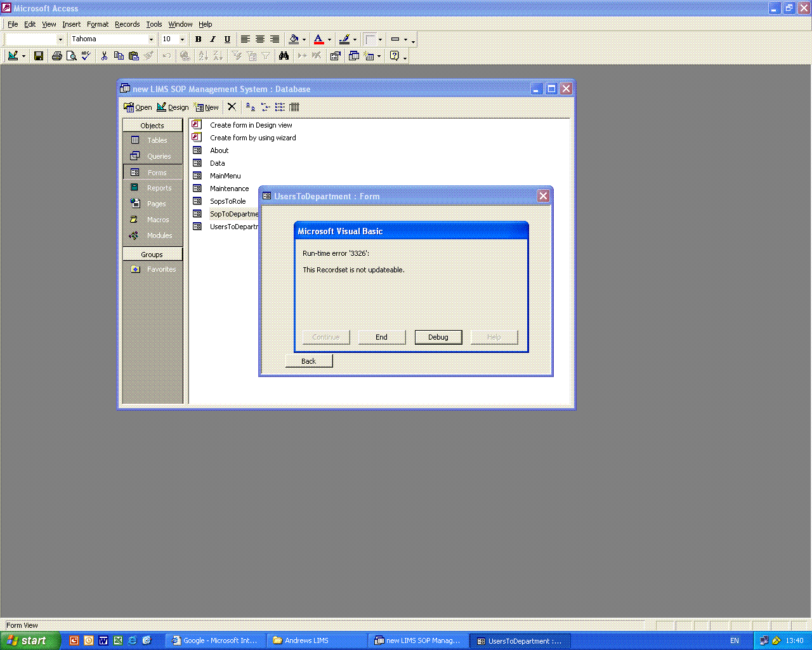The height and width of the screenshot is (650, 812).
Task: Open the Edit menu
Action: pyautogui.click(x=30, y=24)
